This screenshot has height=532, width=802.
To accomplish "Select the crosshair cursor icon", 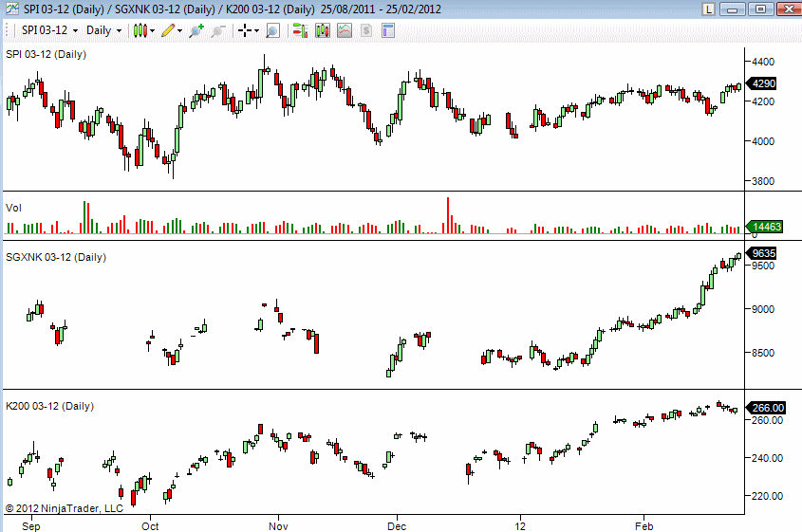I will tap(245, 30).
